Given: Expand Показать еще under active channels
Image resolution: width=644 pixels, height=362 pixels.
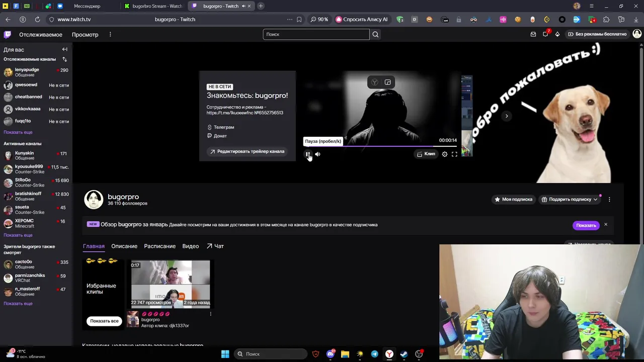Looking at the screenshot, I should click(x=18, y=235).
